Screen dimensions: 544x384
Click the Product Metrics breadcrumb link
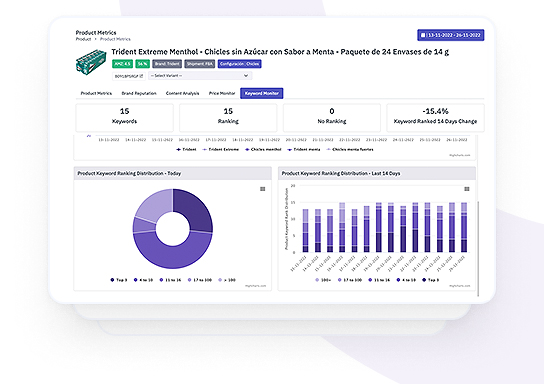click(x=115, y=39)
